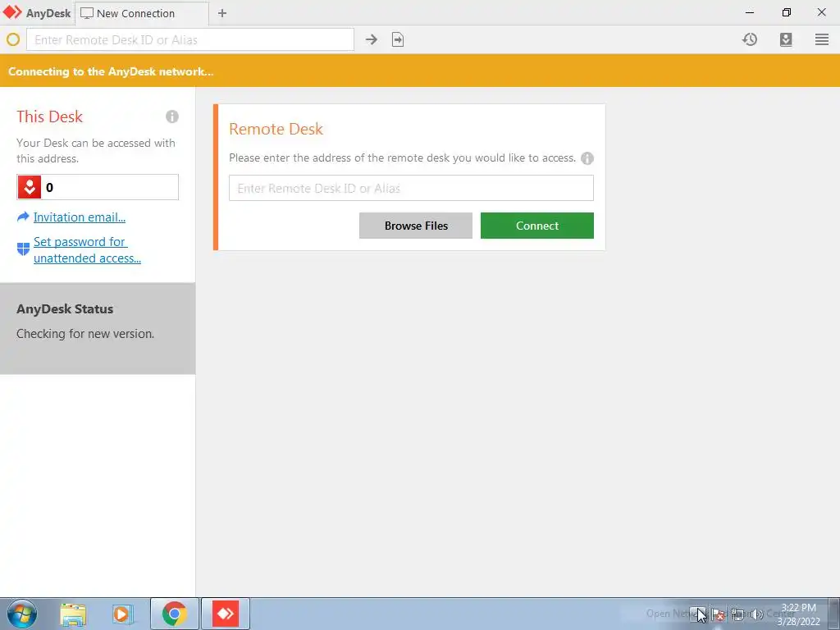The height and width of the screenshot is (630, 840).
Task: Open a new tab with the plus button
Action: [222, 13]
